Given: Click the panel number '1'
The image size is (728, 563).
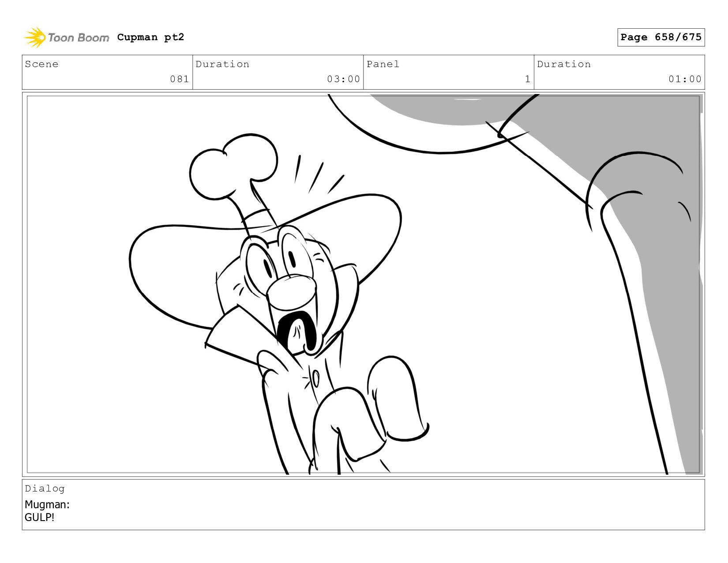Looking at the screenshot, I should [528, 79].
